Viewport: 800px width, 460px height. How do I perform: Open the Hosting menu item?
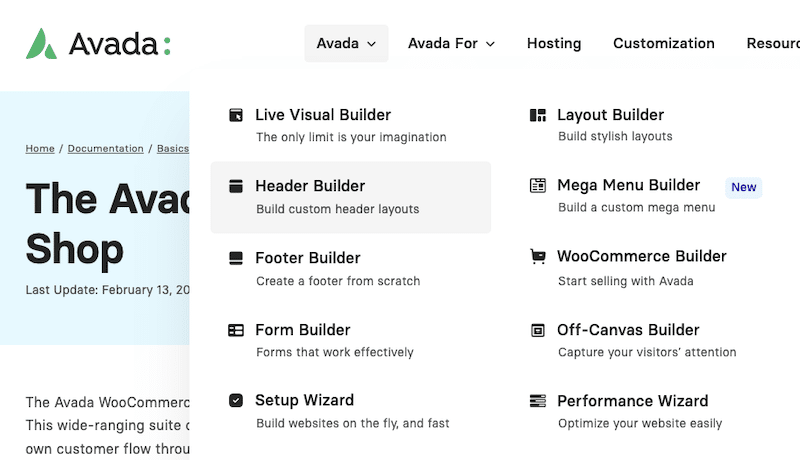(554, 44)
